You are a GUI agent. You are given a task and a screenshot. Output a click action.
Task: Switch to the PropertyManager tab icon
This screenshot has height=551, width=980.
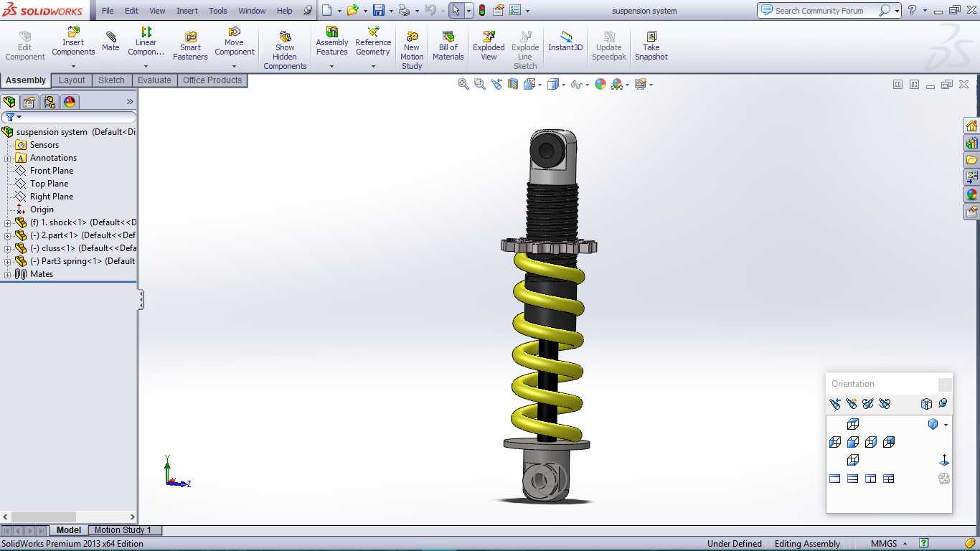click(29, 102)
